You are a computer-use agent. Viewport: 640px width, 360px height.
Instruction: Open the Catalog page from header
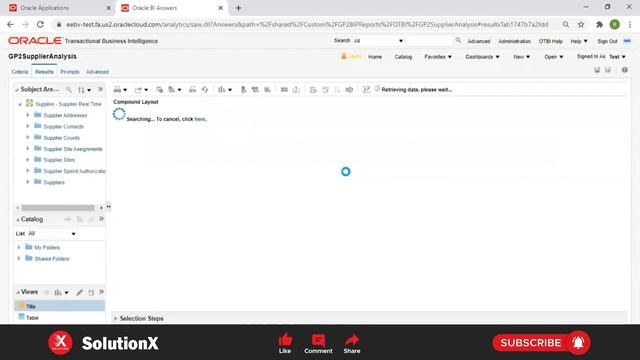pos(403,57)
